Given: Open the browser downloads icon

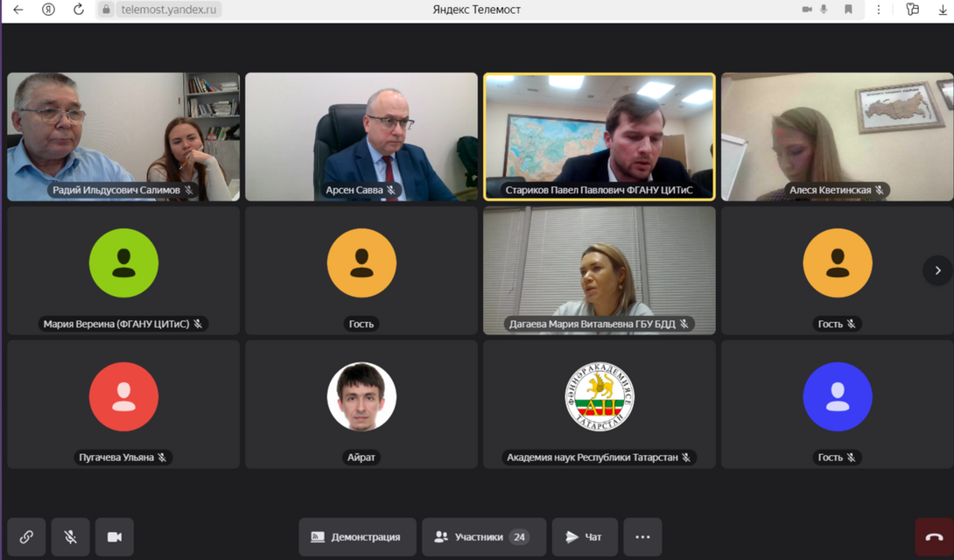Looking at the screenshot, I should pos(942,10).
